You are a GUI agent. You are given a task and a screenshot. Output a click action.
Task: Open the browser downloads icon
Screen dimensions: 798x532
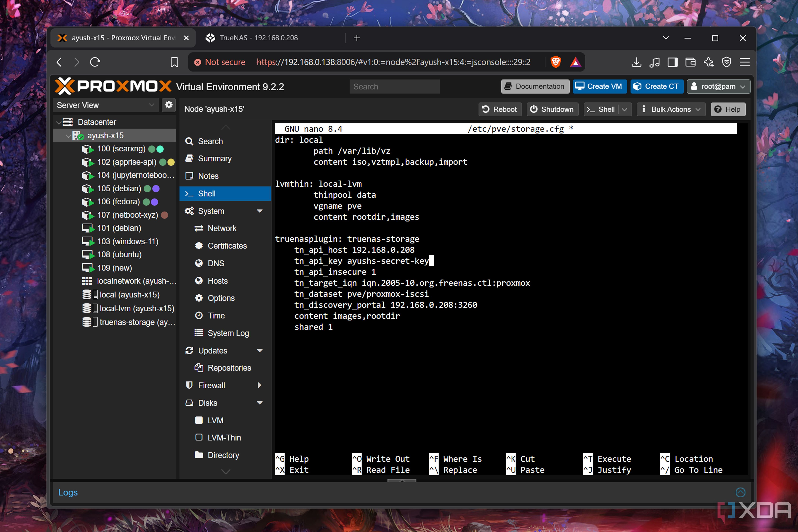point(636,62)
